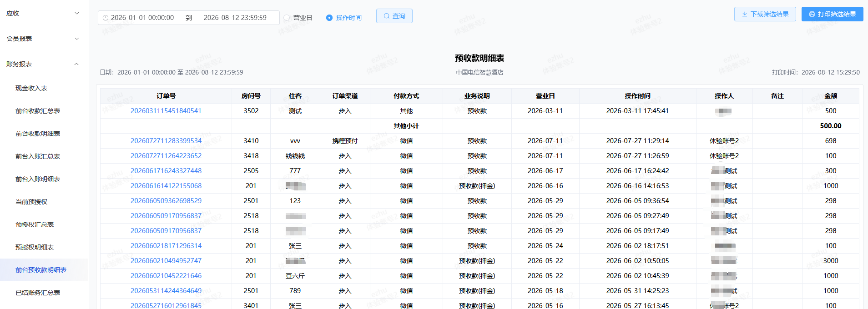Click hotel name 中国电信智慧酒店

coord(479,72)
